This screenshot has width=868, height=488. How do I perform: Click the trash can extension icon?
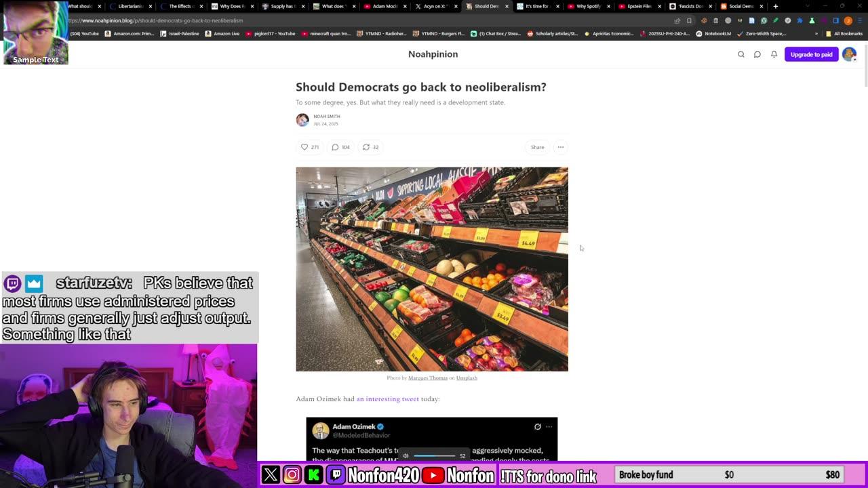[x=715, y=20]
